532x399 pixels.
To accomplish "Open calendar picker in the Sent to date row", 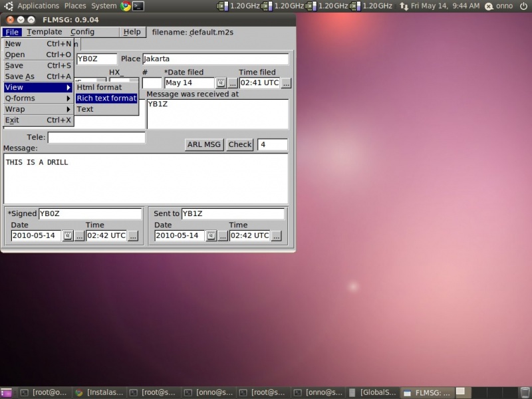I will point(211,236).
